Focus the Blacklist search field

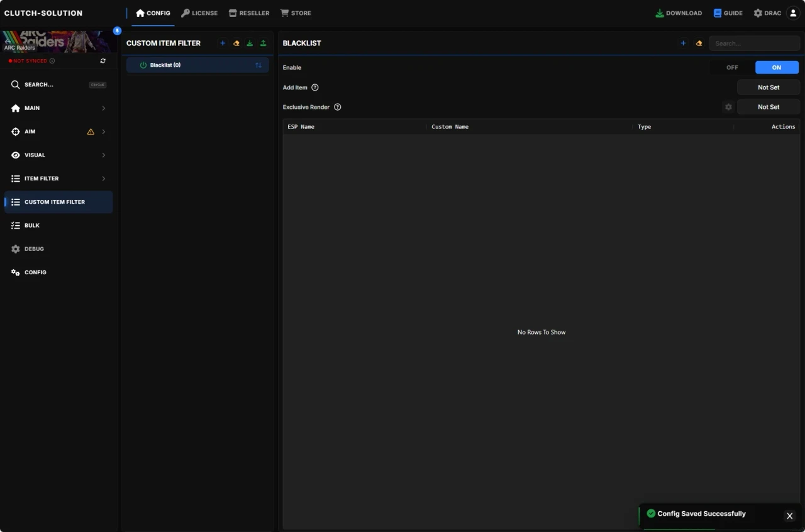[x=754, y=43]
